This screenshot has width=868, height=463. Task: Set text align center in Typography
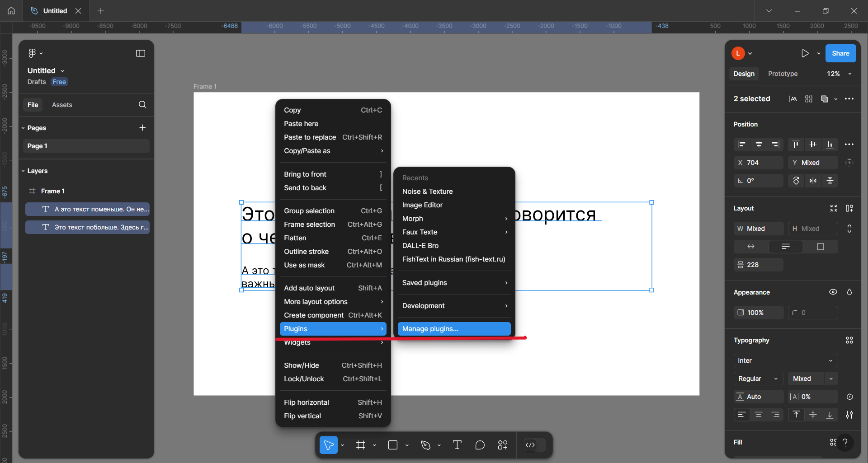759,415
